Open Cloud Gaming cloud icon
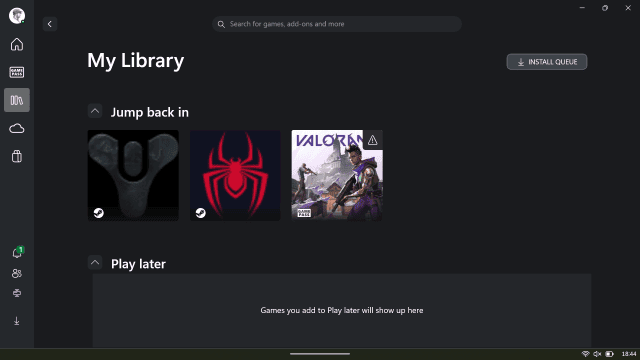Image resolution: width=640 pixels, height=360 pixels. pyautogui.click(x=17, y=129)
